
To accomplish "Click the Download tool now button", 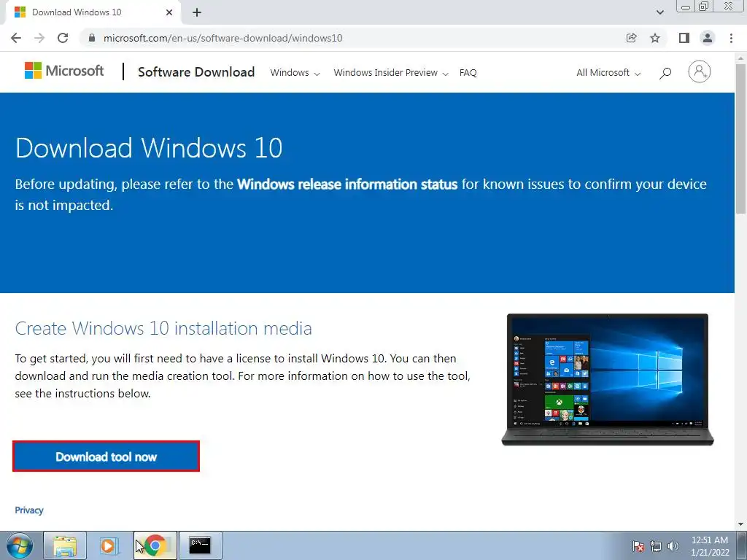I will (106, 456).
